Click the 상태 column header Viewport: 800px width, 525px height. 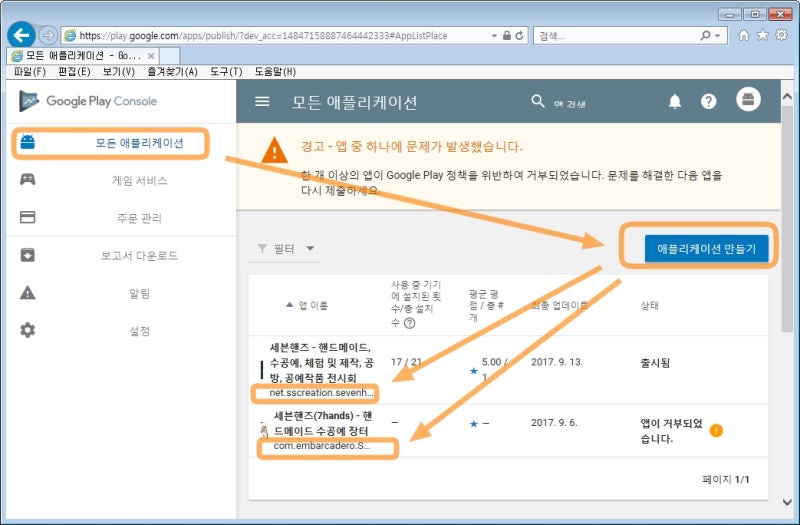click(x=649, y=305)
